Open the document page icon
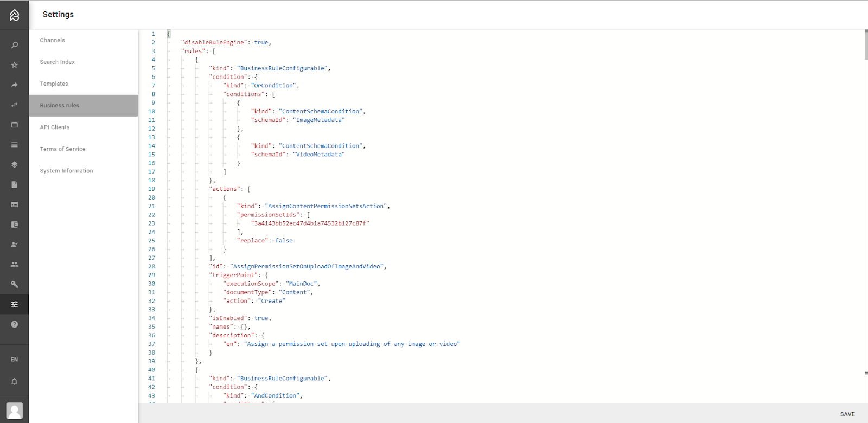 (x=14, y=184)
